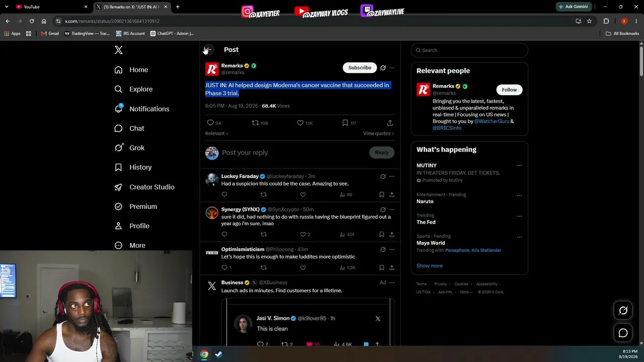
Task: Open Grok from the X sidebar
Action: [129, 148]
